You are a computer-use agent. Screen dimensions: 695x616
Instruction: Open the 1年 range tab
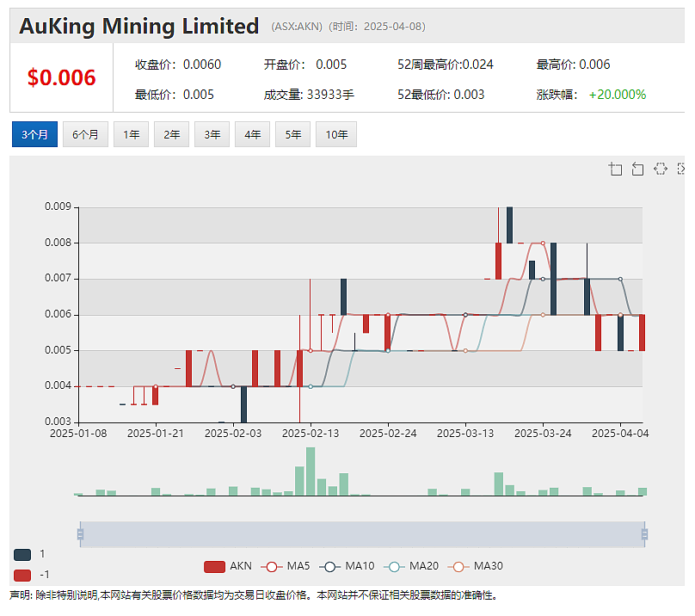coord(132,134)
